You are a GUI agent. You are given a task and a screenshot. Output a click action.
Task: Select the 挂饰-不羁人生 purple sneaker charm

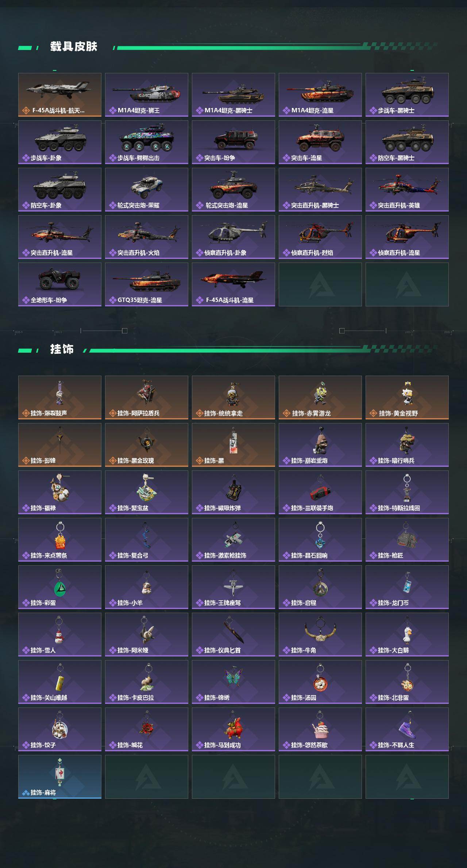coord(407,729)
